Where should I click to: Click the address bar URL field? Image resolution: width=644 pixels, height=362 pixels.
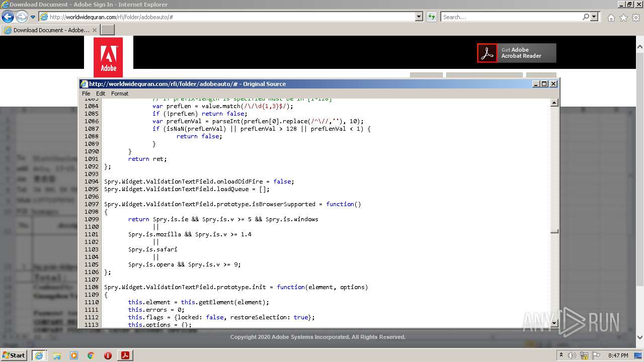pos(227,17)
